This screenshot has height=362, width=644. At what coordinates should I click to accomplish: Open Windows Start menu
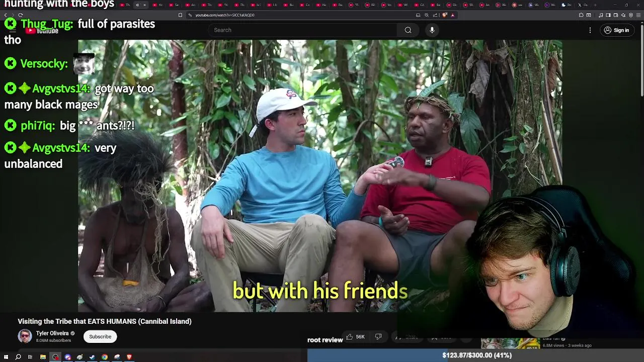[x=6, y=357]
